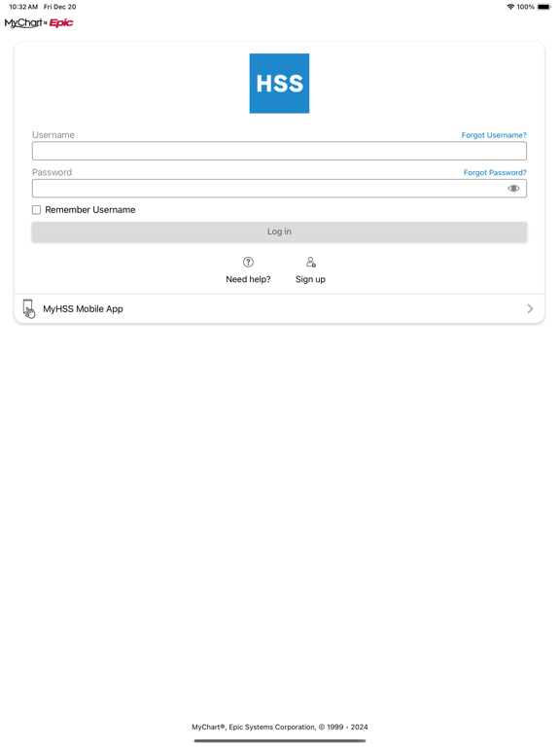Focus the Password input field
This screenshot has width=560, height=747.
(280, 188)
